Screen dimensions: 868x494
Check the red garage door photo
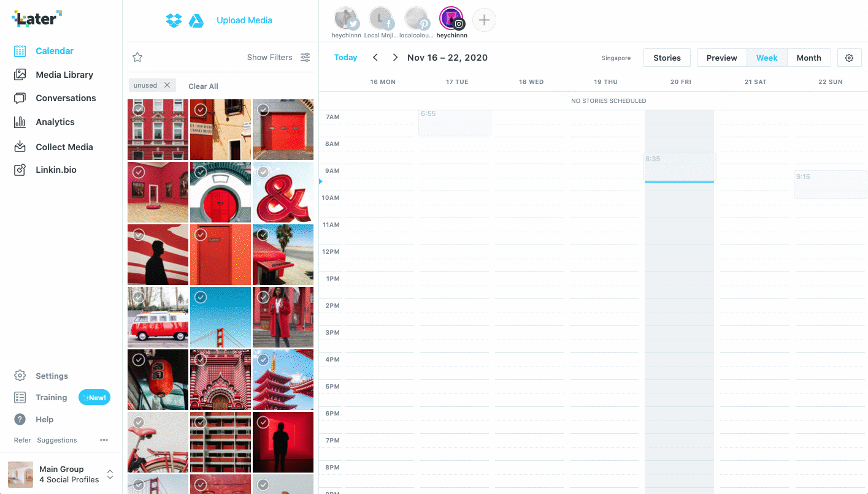point(263,110)
